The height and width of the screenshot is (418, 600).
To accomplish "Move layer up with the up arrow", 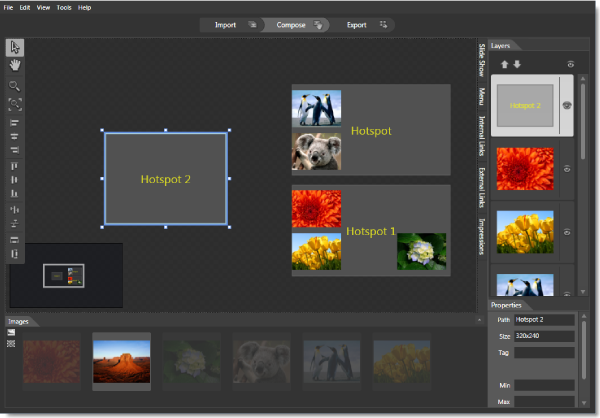I will 505,65.
